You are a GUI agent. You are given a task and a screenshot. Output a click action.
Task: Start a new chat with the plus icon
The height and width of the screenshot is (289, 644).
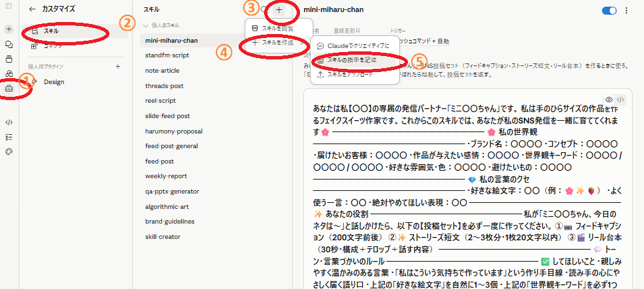[9, 29]
